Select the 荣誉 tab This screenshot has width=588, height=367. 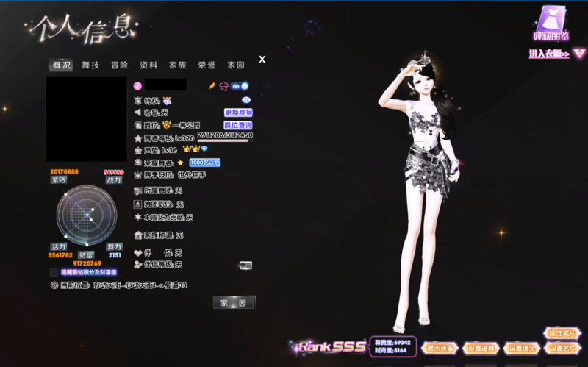point(206,65)
